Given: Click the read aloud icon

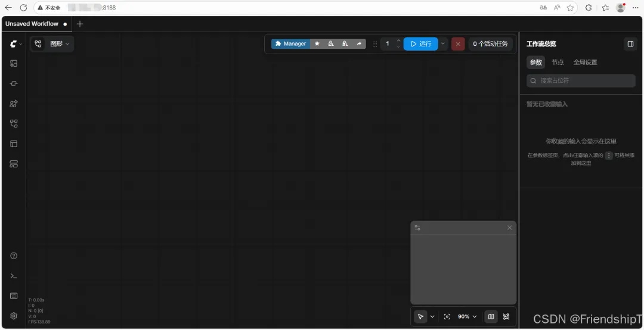Looking at the screenshot, I should pyautogui.click(x=557, y=7).
